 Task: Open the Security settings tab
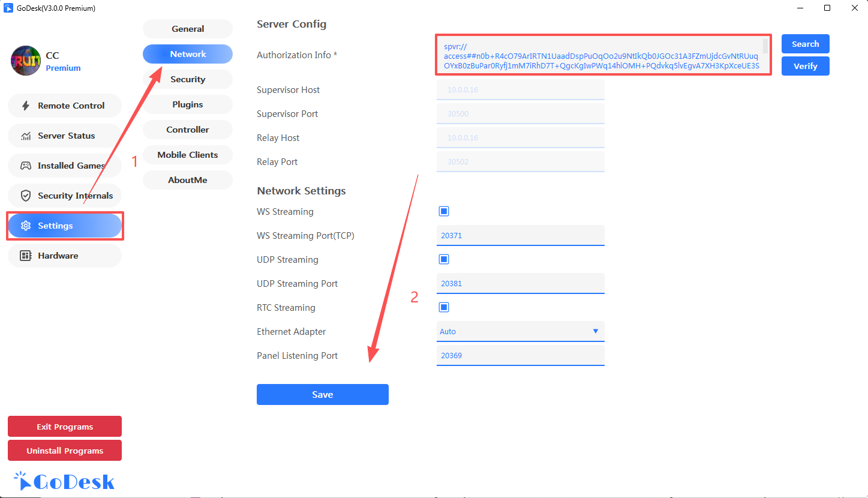pos(188,79)
